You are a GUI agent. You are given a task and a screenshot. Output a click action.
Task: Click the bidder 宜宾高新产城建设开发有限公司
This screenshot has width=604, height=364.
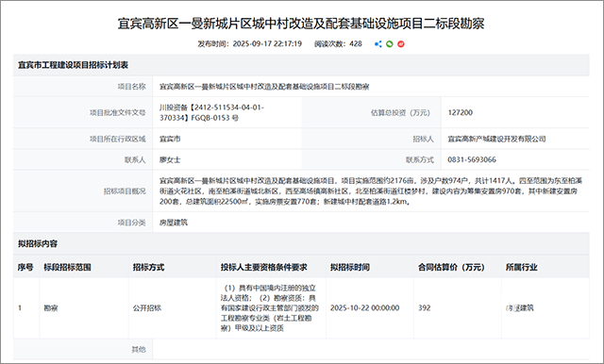(496, 139)
